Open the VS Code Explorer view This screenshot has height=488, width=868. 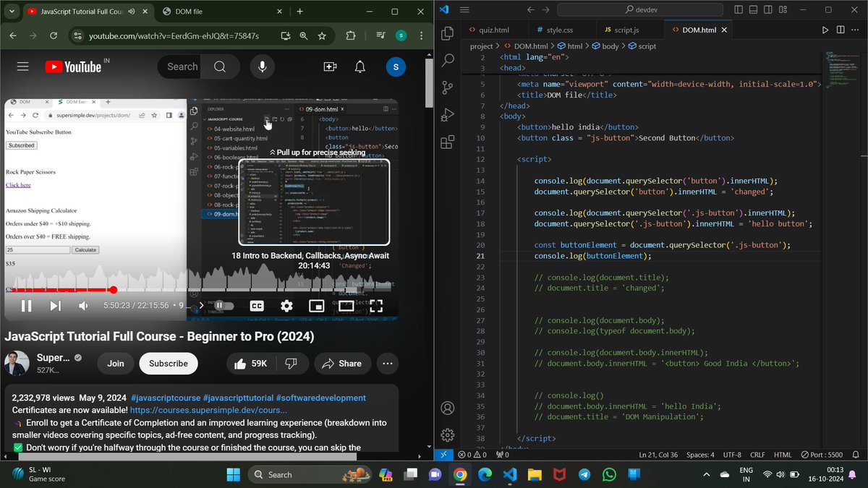tap(447, 33)
